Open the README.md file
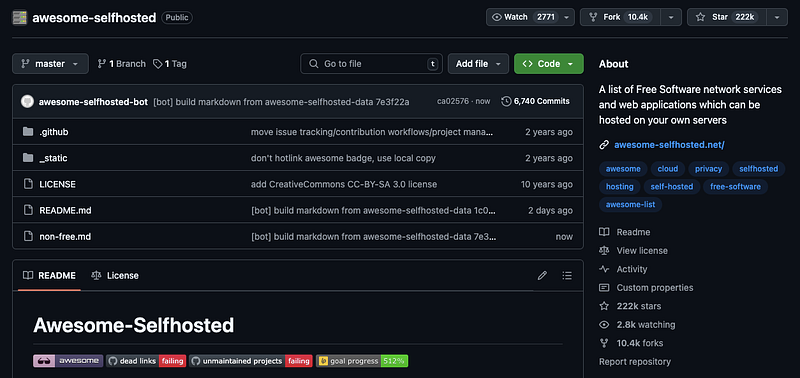The height and width of the screenshot is (378, 800). (65, 210)
